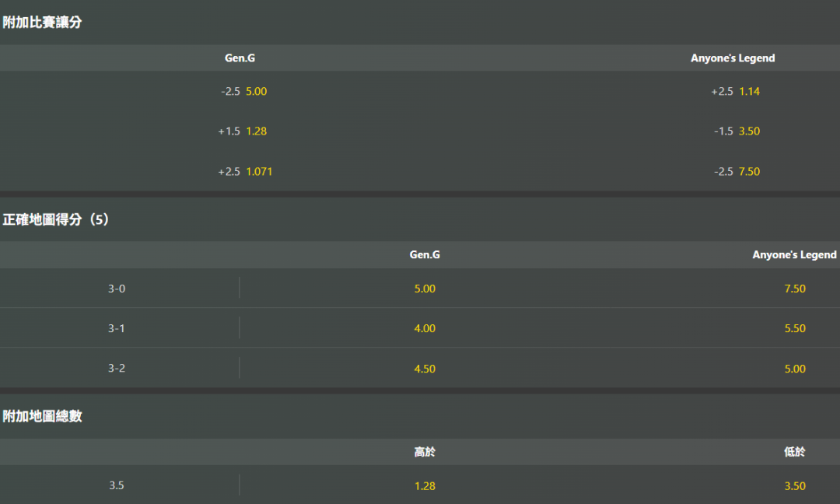The width and height of the screenshot is (840, 504).
Task: Pick Anyone's Legend -2.5 handicap at 7.50
Action: click(737, 172)
